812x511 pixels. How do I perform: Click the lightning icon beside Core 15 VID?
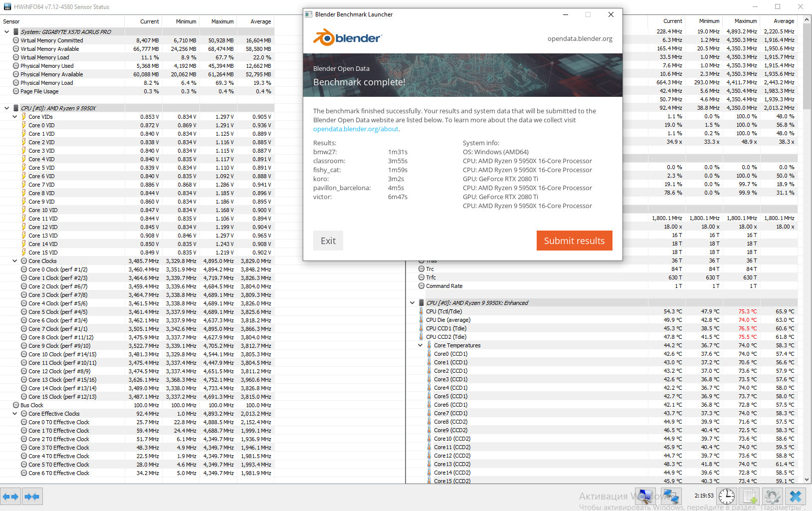click(24, 253)
